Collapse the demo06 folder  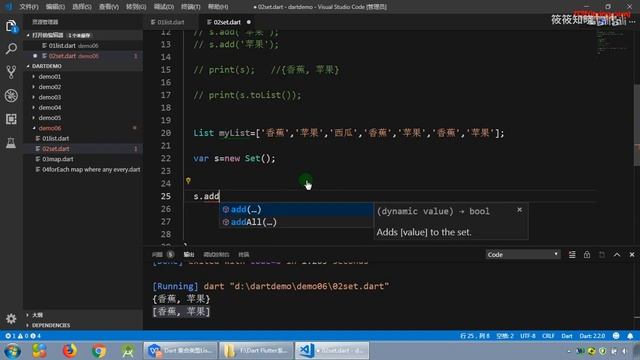point(49,128)
